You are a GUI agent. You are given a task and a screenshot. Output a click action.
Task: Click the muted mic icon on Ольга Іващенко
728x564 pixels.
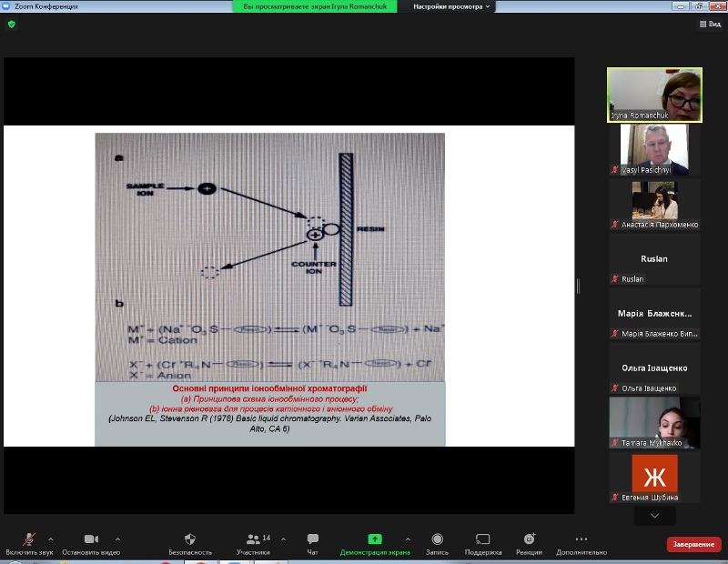point(615,388)
